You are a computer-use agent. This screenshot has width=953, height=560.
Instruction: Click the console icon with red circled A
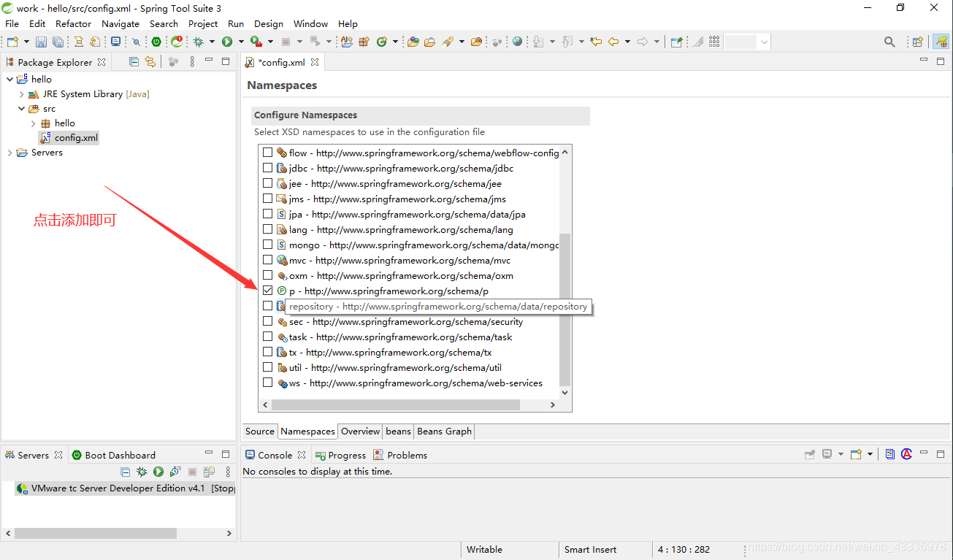[x=906, y=454]
